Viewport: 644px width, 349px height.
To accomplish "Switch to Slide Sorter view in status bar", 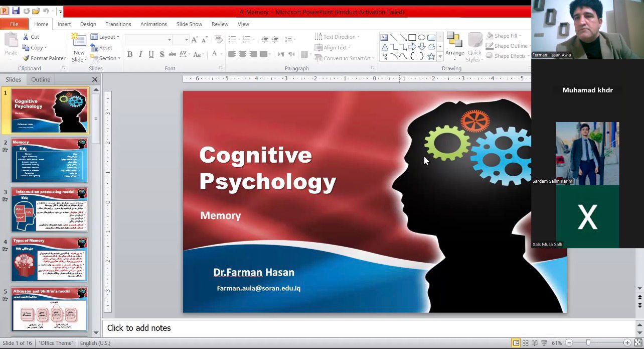I will click(525, 343).
